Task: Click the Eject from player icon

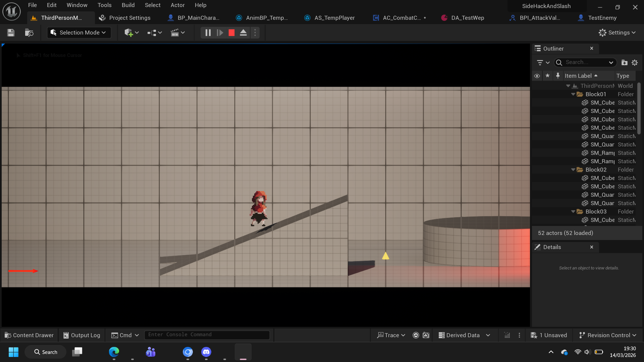Action: [243, 33]
